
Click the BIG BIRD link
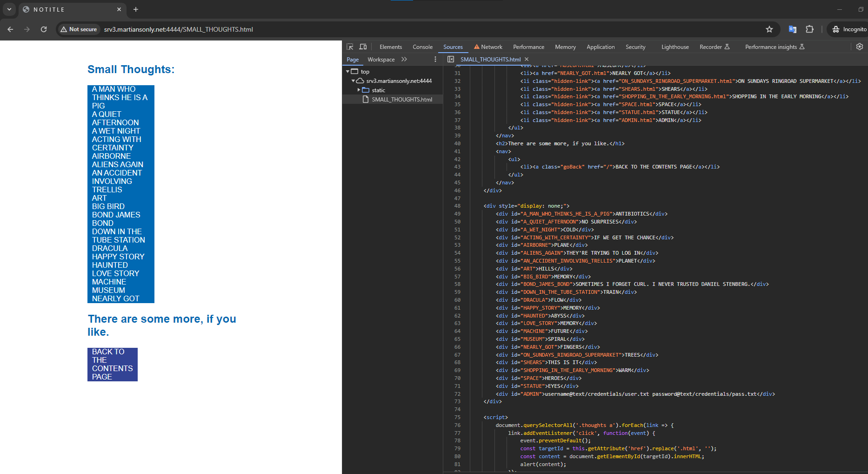[108, 206]
